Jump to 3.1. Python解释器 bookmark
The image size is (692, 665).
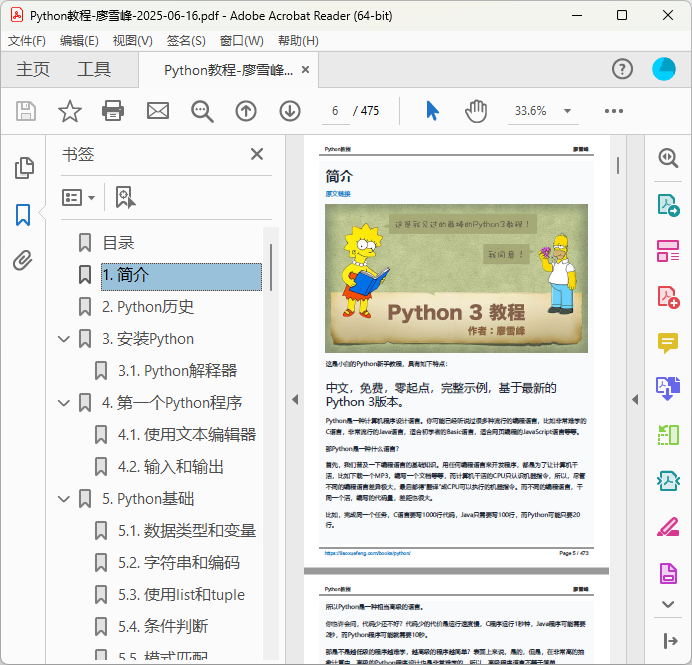(177, 371)
